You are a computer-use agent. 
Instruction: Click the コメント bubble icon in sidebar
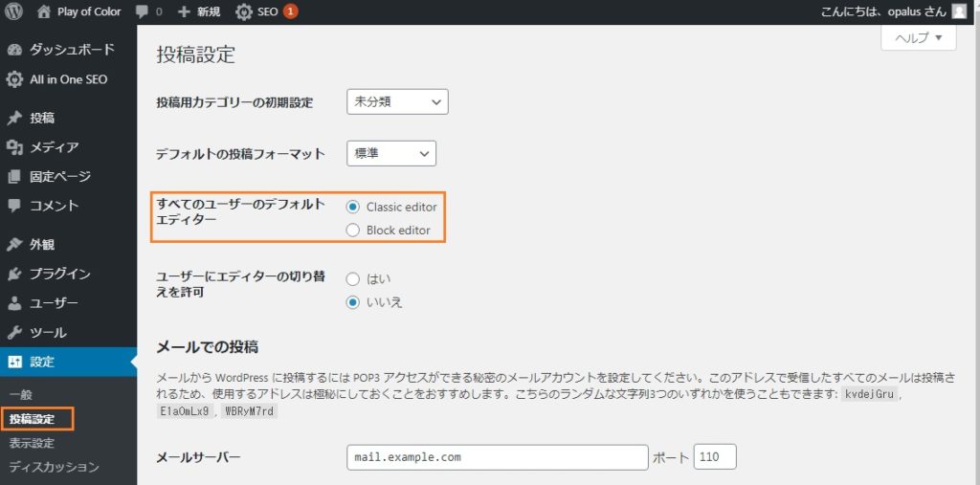14,206
